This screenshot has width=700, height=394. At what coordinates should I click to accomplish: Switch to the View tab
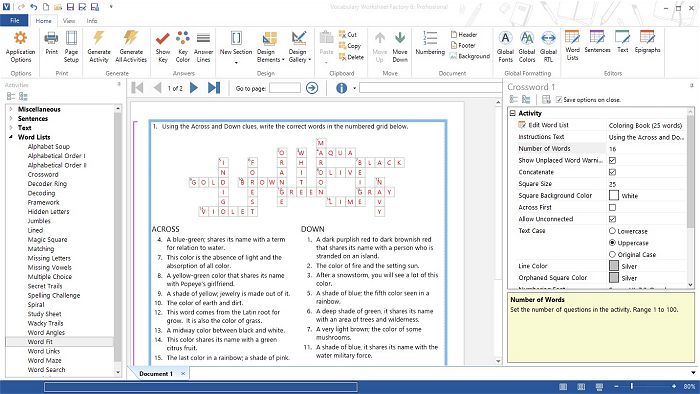(69, 21)
